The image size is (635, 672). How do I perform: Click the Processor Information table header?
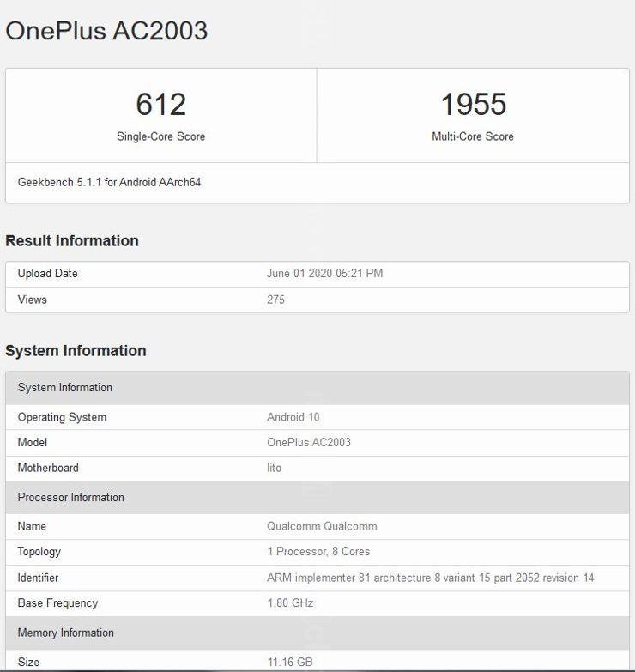tap(317, 498)
